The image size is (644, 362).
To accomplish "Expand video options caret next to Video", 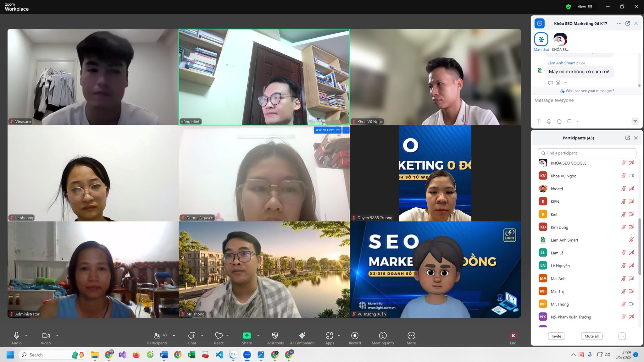I will point(57,336).
